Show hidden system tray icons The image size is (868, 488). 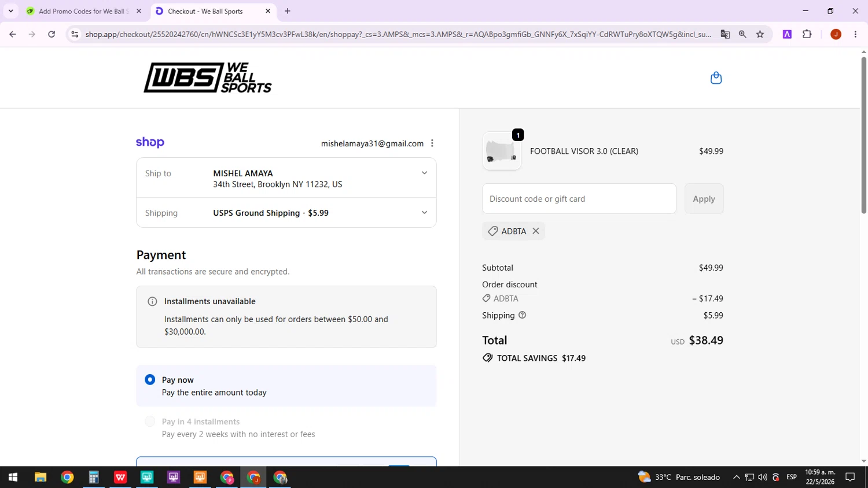[736, 477]
